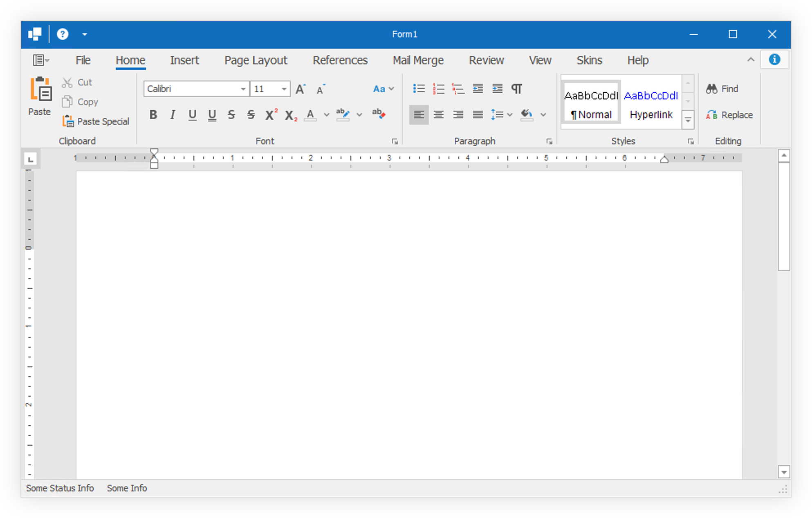This screenshot has width=812, height=518.
Task: Toggle show paragraph marks
Action: coord(516,89)
